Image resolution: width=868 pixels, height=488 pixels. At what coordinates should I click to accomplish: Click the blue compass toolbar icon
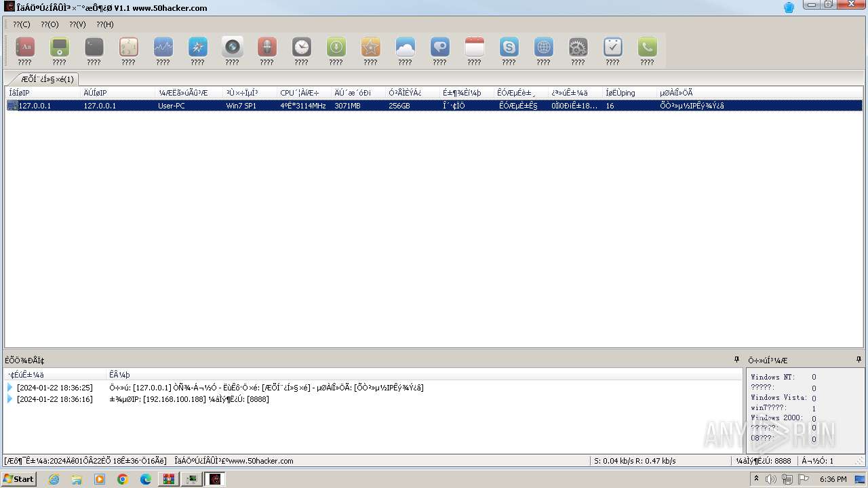[197, 47]
